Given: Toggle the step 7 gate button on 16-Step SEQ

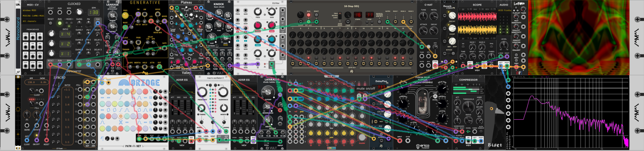Looking at the screenshot, I should click(340, 58).
